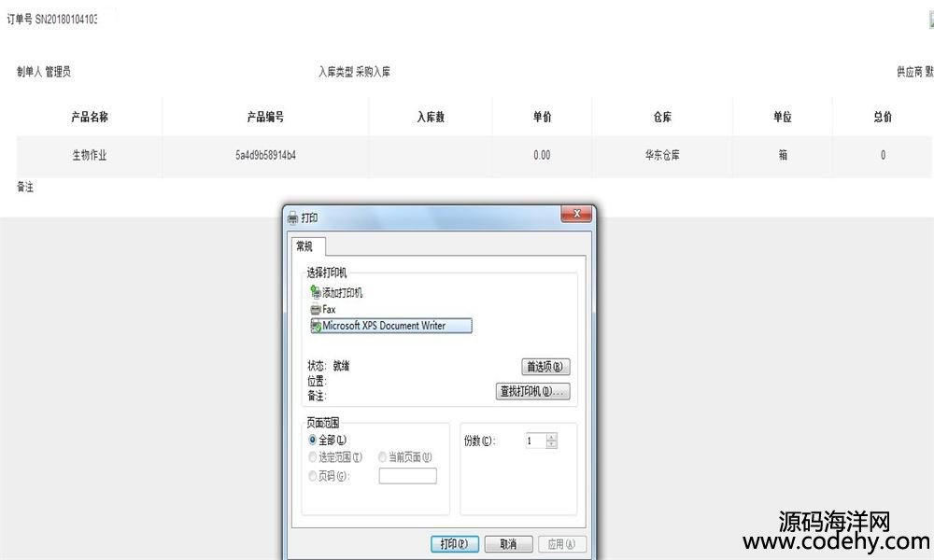This screenshot has width=934, height=560.
Task: Select the Fax printer
Action: 323,310
